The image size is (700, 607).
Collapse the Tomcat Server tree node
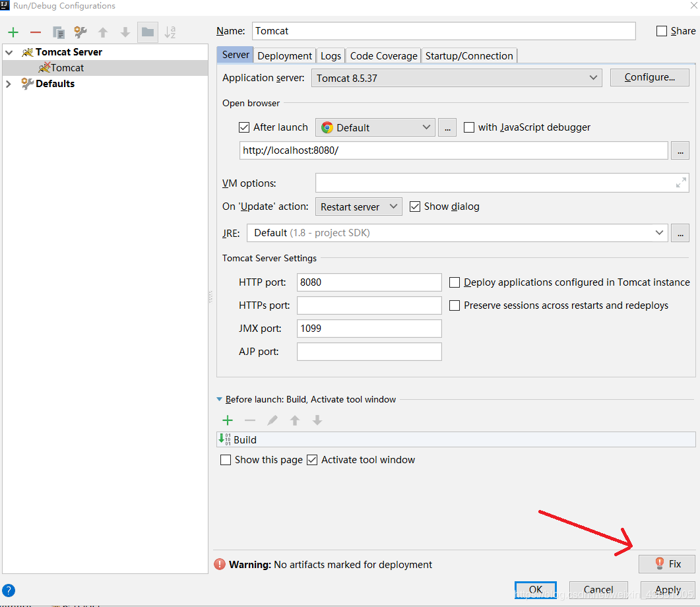9,52
